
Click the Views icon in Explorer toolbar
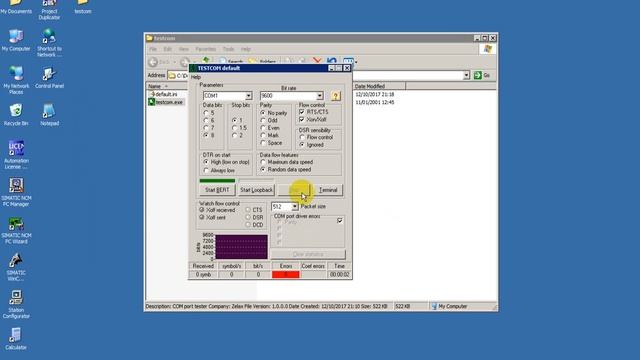(x=348, y=61)
